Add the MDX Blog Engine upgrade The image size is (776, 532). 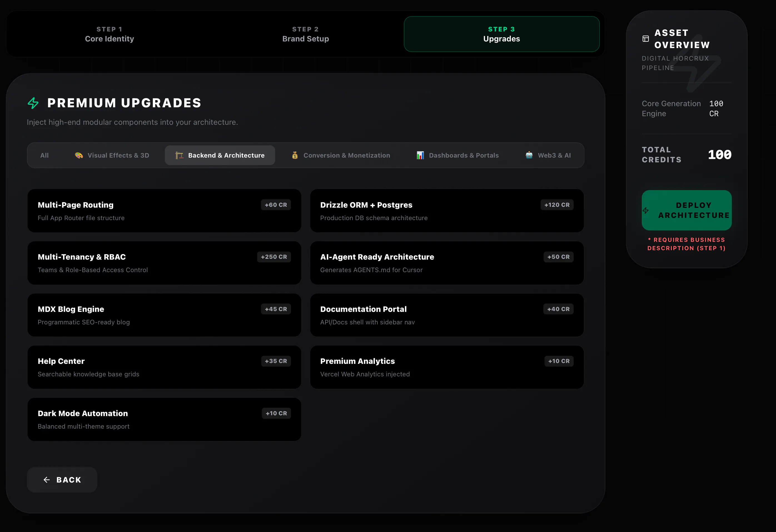point(164,315)
